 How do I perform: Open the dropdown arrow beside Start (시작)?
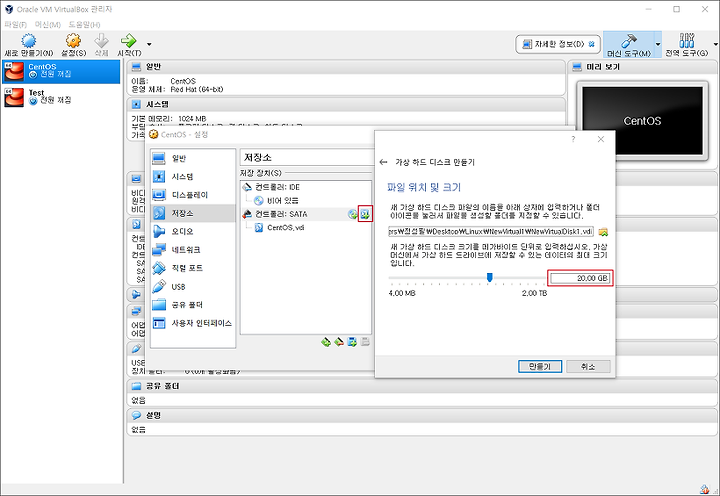[x=149, y=45]
